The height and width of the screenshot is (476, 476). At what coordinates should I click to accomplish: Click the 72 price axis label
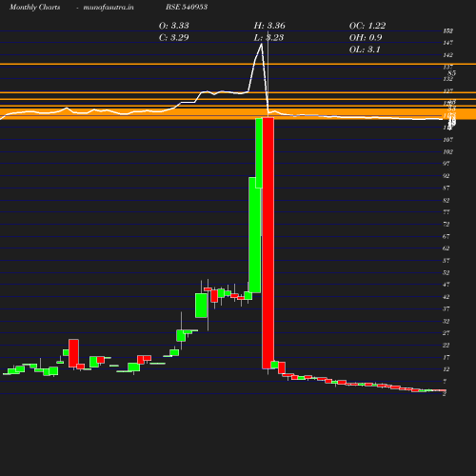click(446, 225)
